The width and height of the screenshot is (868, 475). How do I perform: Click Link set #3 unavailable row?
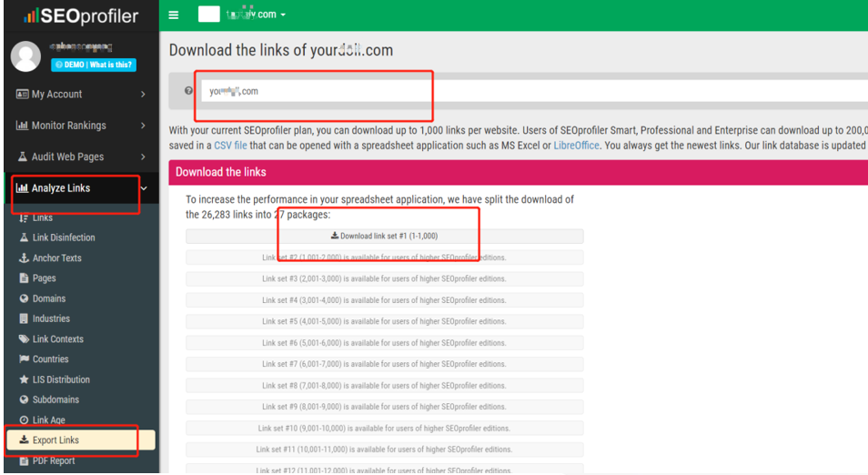pos(385,279)
